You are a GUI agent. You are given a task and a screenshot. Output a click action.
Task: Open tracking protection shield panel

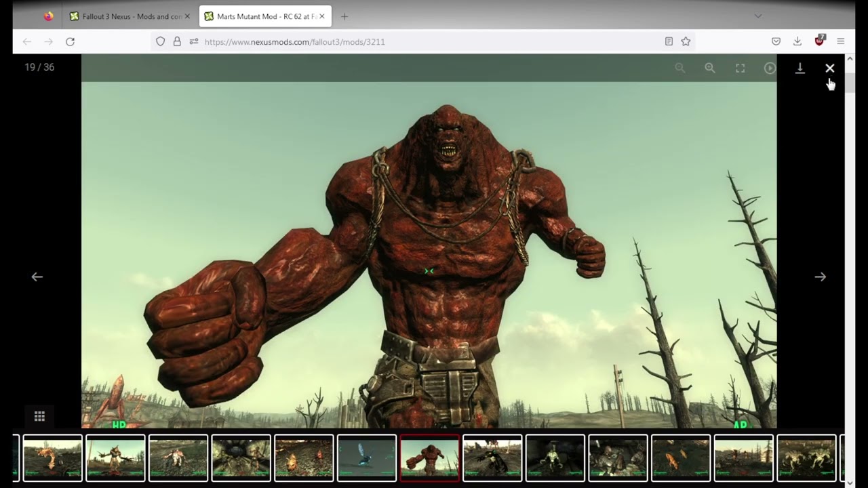[161, 41]
